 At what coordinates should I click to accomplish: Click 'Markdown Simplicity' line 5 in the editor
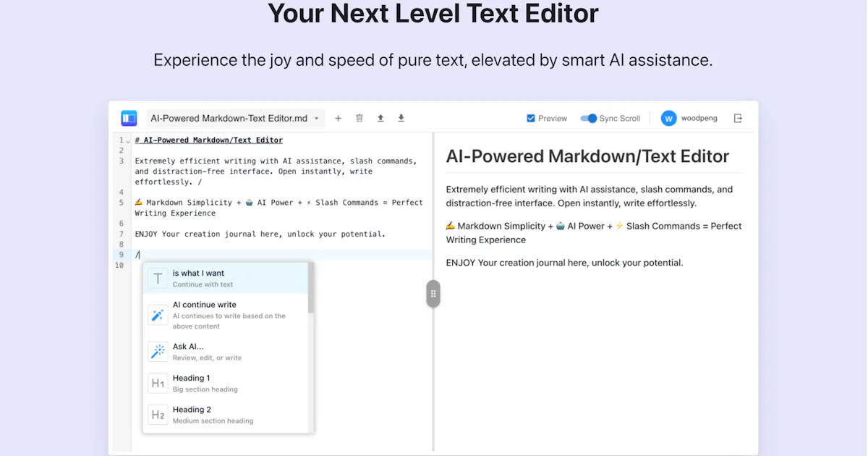[x=278, y=208]
